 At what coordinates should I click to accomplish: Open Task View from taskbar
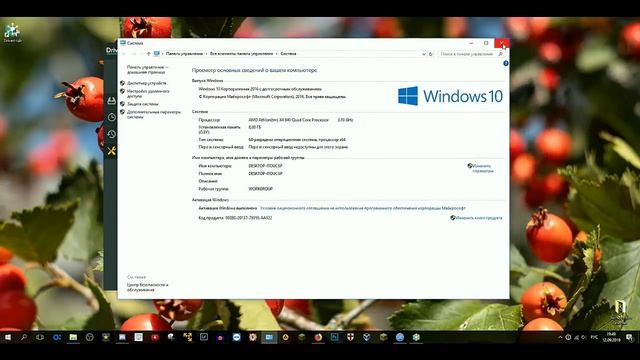click(x=40, y=337)
